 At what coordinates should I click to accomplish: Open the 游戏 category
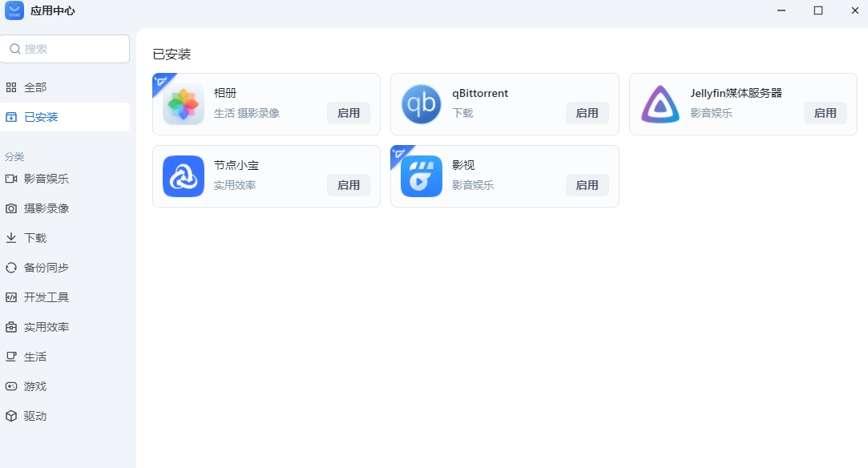coord(65,386)
